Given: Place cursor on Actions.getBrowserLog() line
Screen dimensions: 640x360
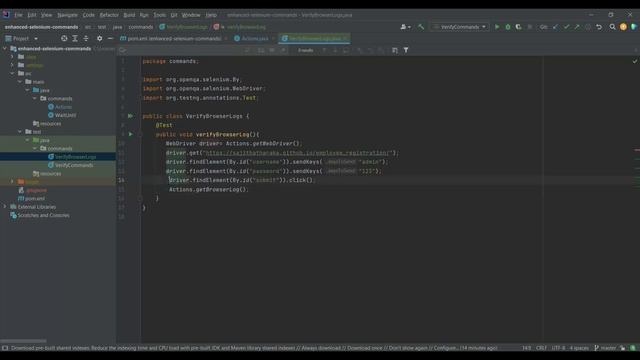Looking at the screenshot, I should (x=208, y=189).
